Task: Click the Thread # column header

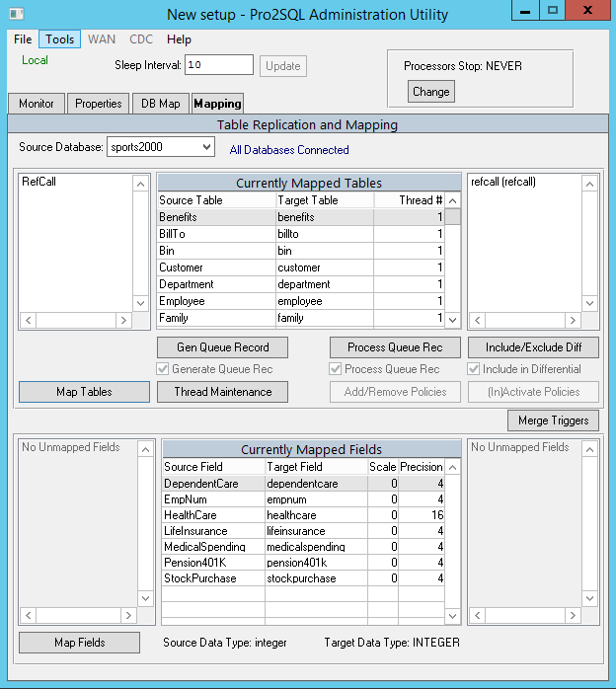Action: [409, 200]
